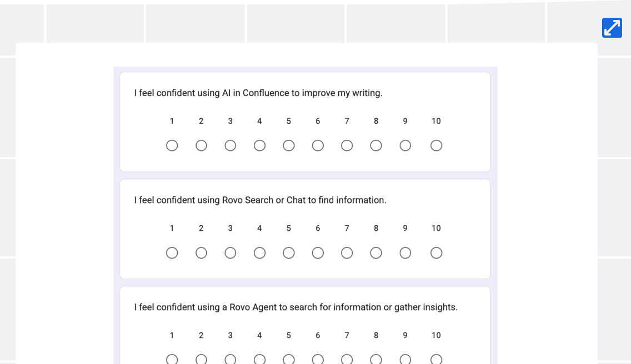The height and width of the screenshot is (364, 631).
Task: Select rating 9 for Rovo Search or Chat
Action: pyautogui.click(x=405, y=253)
